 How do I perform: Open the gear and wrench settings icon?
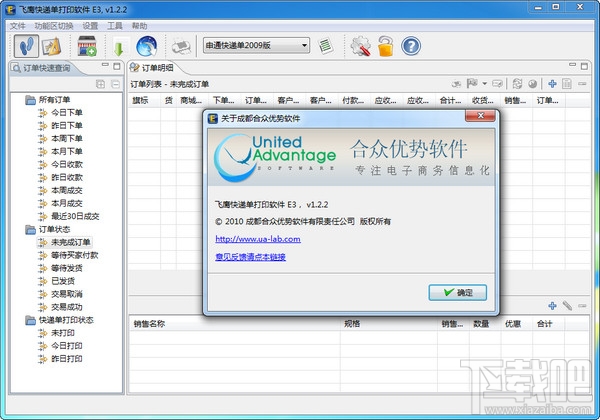(x=360, y=46)
